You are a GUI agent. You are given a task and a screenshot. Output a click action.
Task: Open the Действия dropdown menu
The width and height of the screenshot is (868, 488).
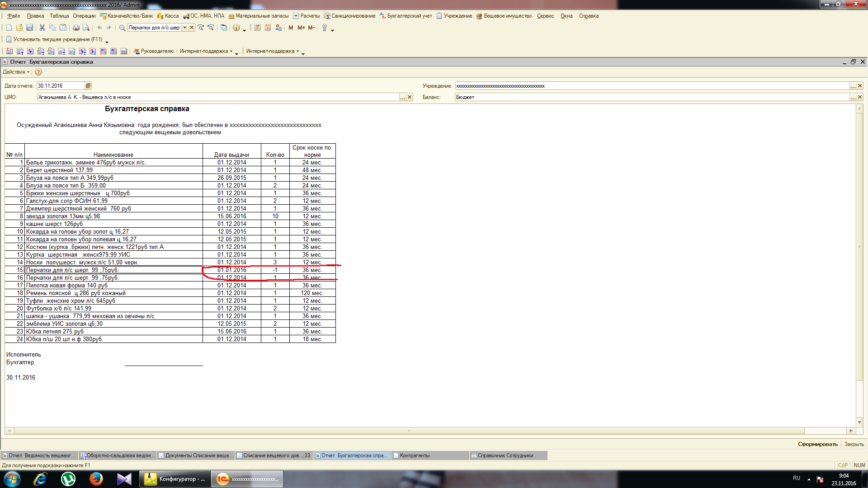coord(16,72)
